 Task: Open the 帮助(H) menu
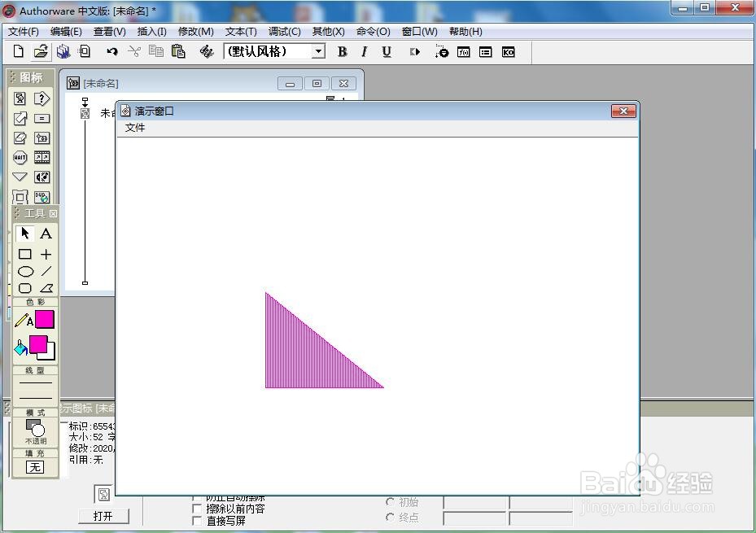(465, 31)
